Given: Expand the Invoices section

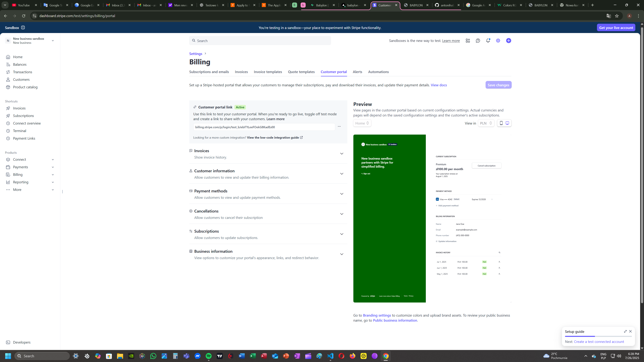Looking at the screenshot, I should click(x=341, y=154).
